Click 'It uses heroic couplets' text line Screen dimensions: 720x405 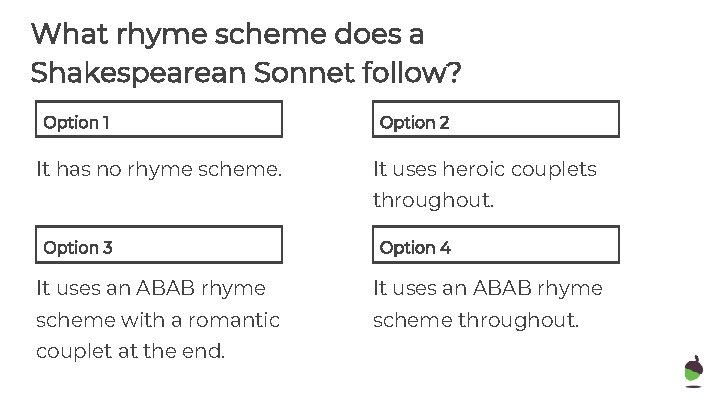click(485, 169)
